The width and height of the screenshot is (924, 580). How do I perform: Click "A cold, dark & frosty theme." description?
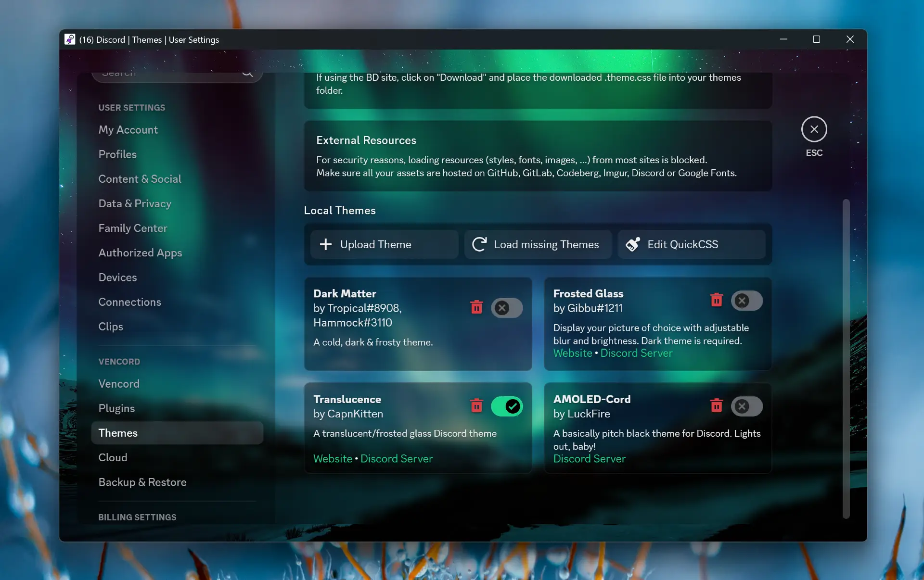click(x=373, y=342)
